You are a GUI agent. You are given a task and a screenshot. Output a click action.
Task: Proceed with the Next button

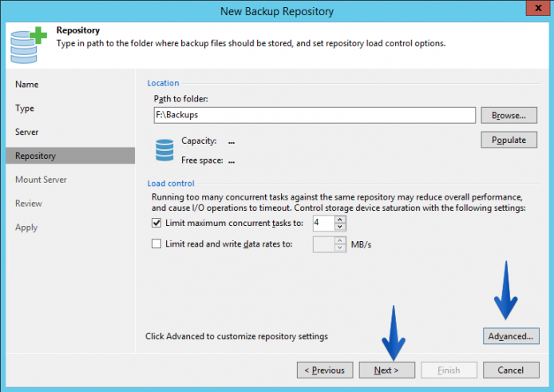point(387,370)
